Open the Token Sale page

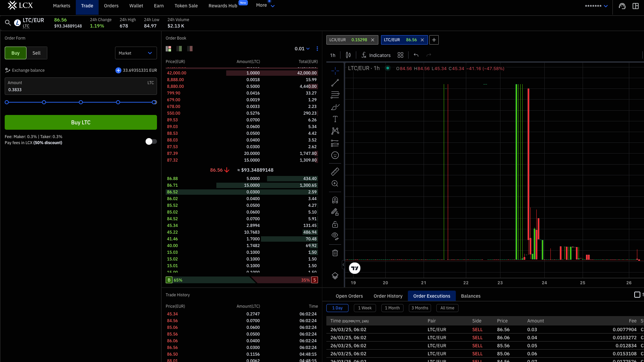pos(186,6)
